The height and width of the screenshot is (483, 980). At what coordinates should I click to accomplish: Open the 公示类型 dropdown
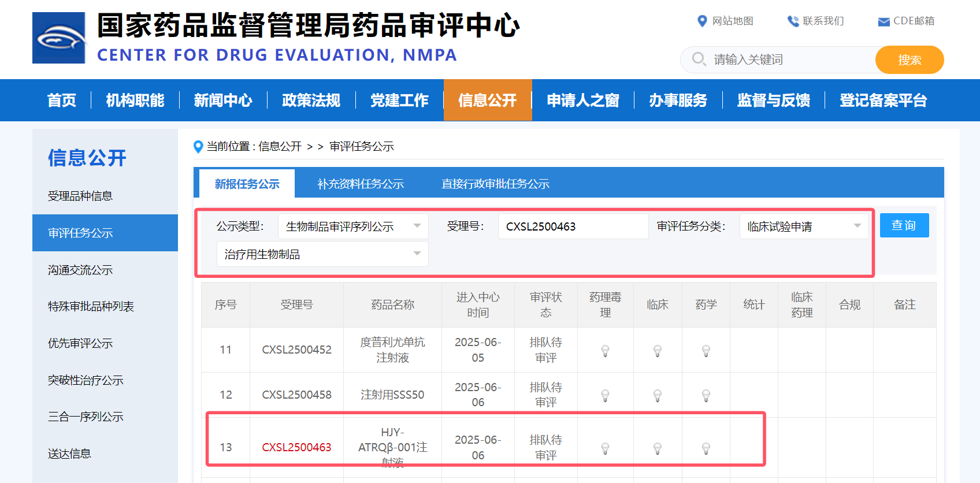pos(353,226)
